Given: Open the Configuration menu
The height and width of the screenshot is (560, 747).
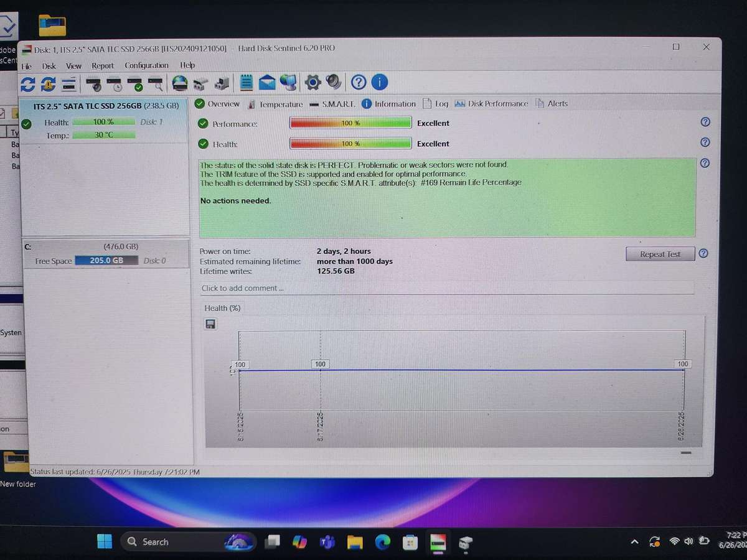Looking at the screenshot, I should pyautogui.click(x=146, y=65).
